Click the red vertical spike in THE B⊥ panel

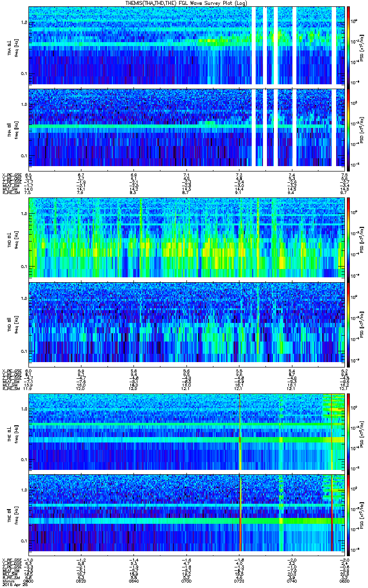pos(239,432)
